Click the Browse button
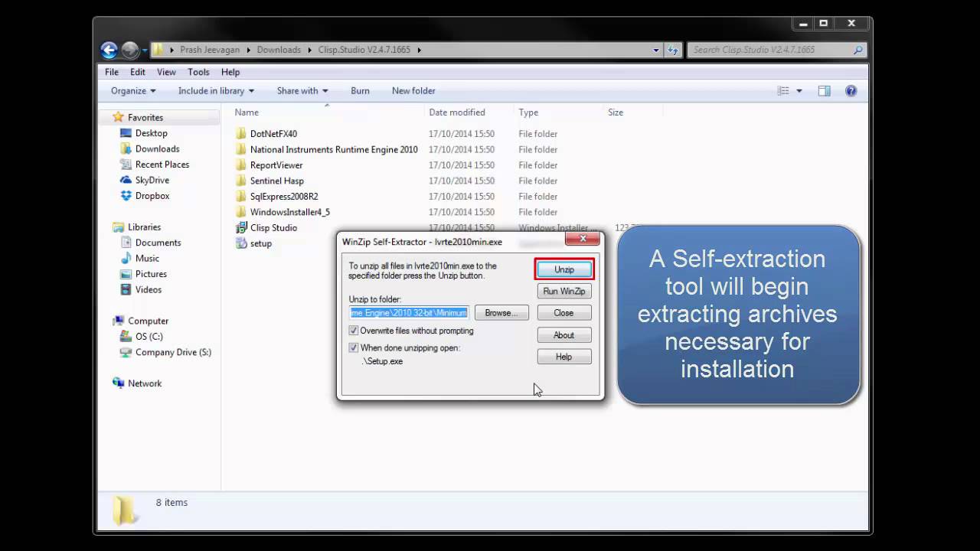 pos(501,313)
